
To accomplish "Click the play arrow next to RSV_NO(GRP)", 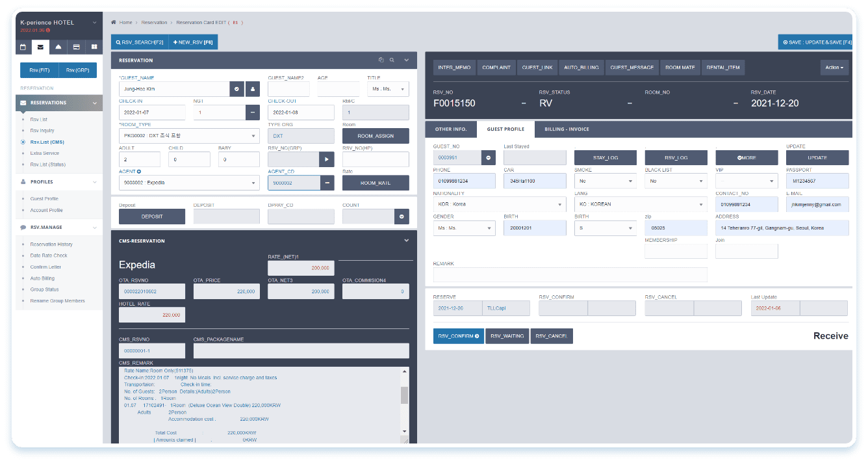I will click(x=327, y=159).
